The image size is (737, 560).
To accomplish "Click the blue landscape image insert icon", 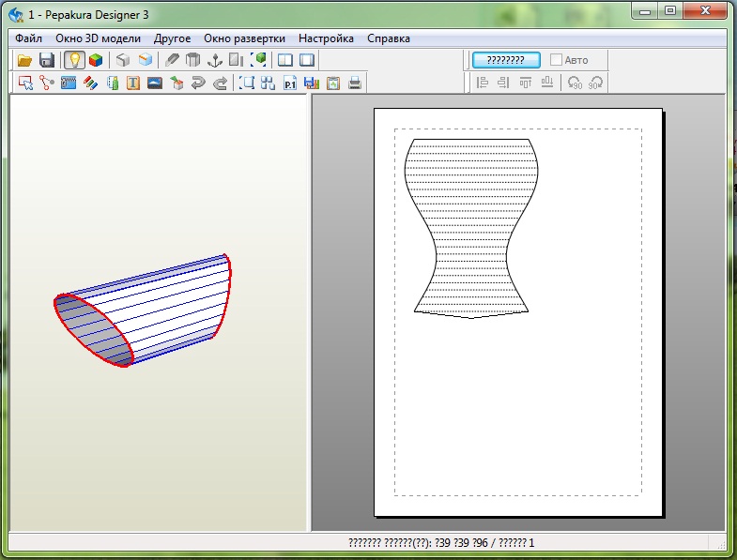I will click(x=155, y=83).
